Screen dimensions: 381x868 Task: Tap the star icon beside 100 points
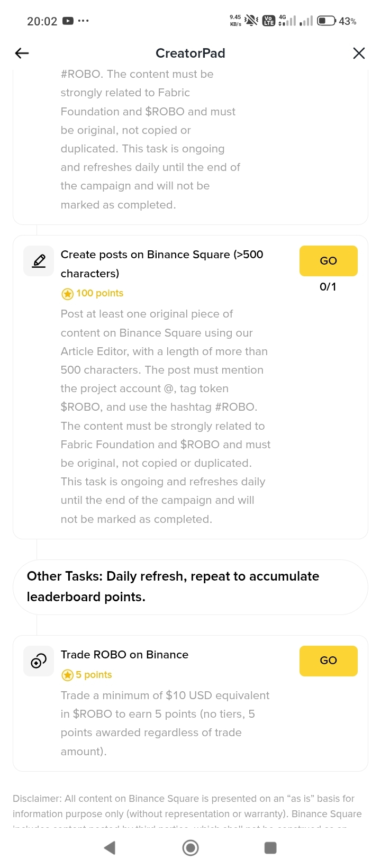[x=68, y=294]
